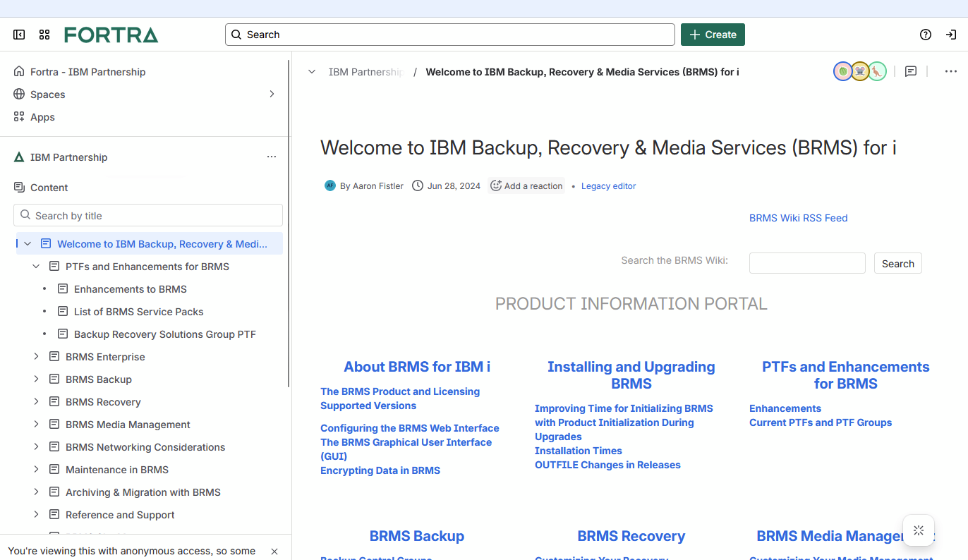Viewport: 968px width, 560px height.
Task: Open the Supported Versions link
Action: pos(368,406)
